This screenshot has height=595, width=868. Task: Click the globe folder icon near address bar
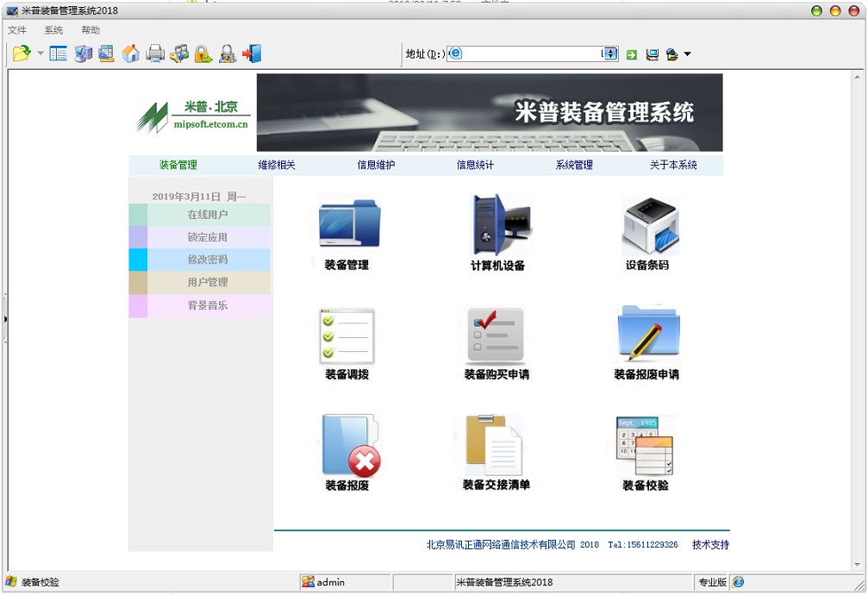pos(672,54)
